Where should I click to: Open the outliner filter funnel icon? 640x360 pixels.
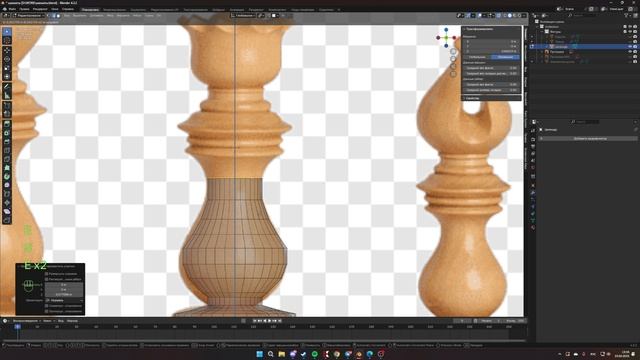pos(627,16)
